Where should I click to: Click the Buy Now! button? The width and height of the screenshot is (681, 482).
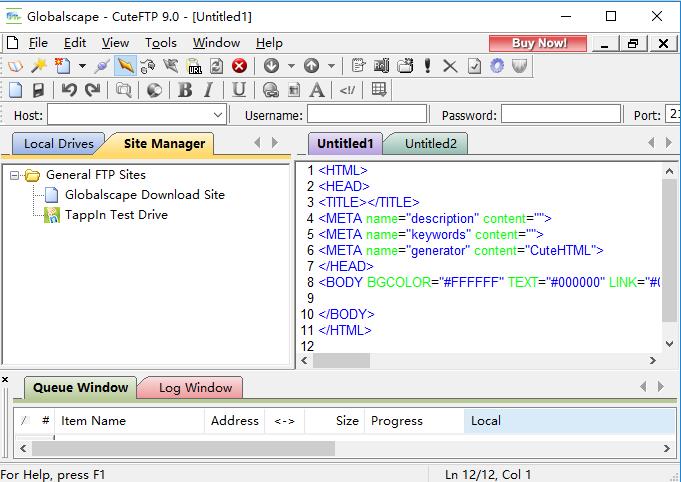[538, 43]
